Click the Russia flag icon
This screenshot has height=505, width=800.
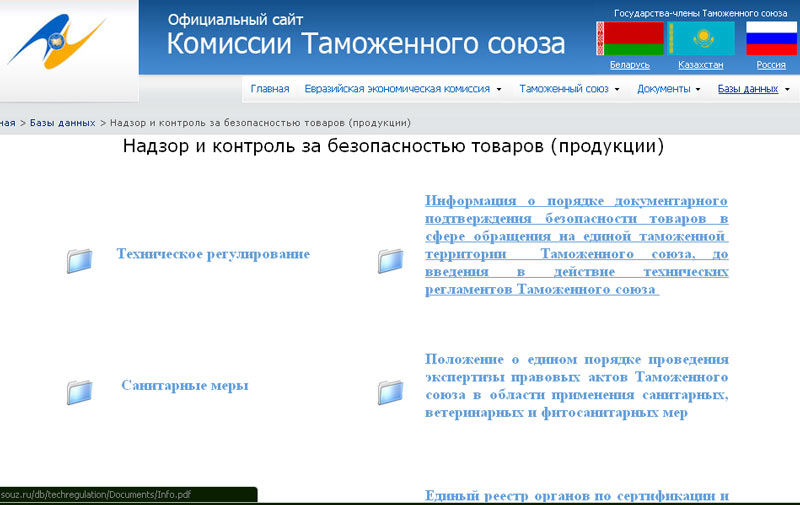771,38
